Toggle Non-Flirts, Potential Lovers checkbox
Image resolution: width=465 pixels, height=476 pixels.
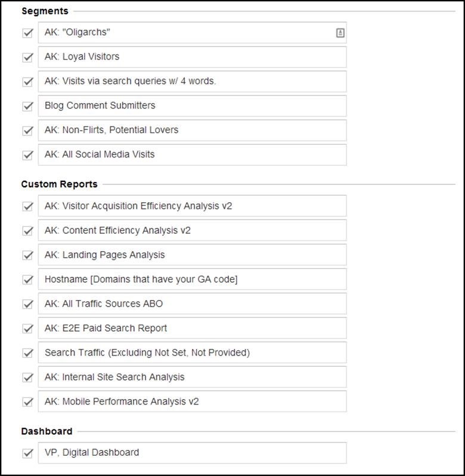click(x=27, y=131)
